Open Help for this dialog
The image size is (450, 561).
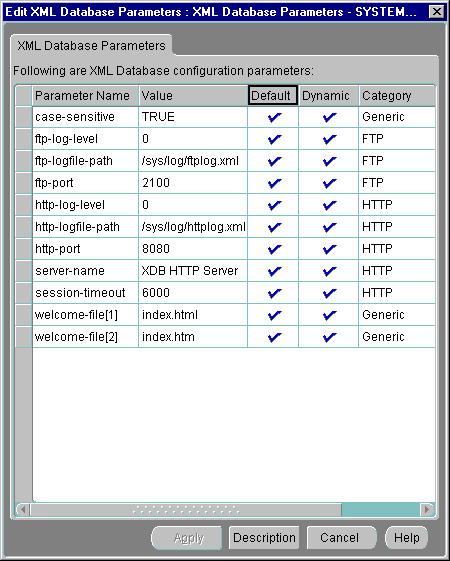(406, 538)
